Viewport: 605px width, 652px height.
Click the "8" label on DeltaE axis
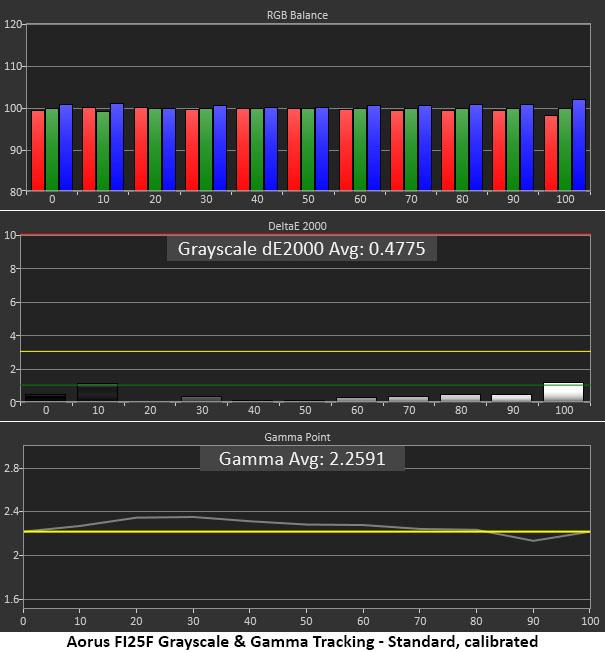point(13,269)
